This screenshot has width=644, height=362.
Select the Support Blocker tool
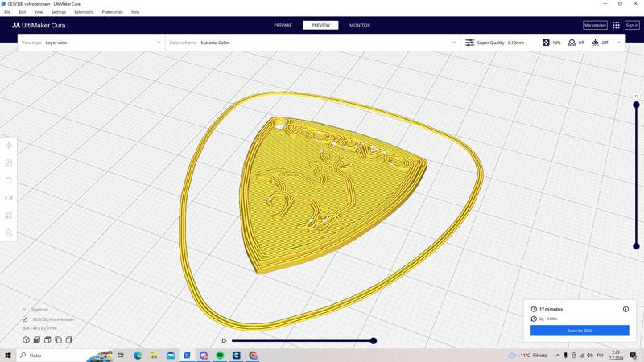pos(9,232)
